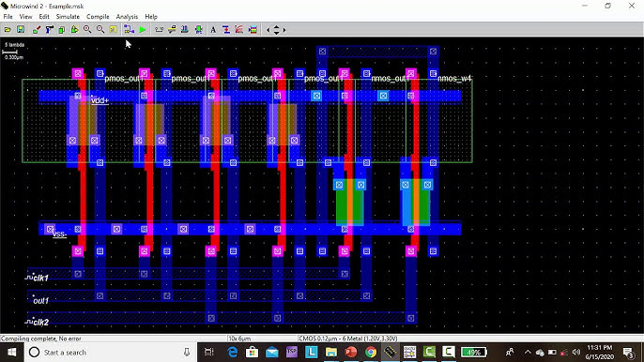The width and height of the screenshot is (644, 362).
Task: Select the Delete/erase tool icon
Action: (x=36, y=30)
